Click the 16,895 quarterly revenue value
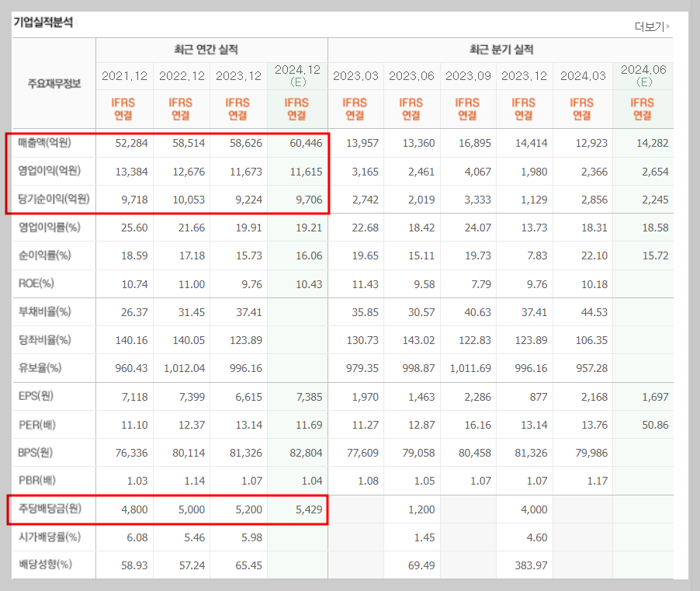 coord(475,144)
